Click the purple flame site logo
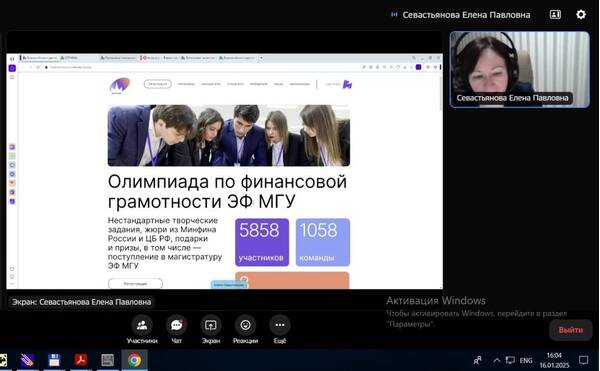 [120, 85]
